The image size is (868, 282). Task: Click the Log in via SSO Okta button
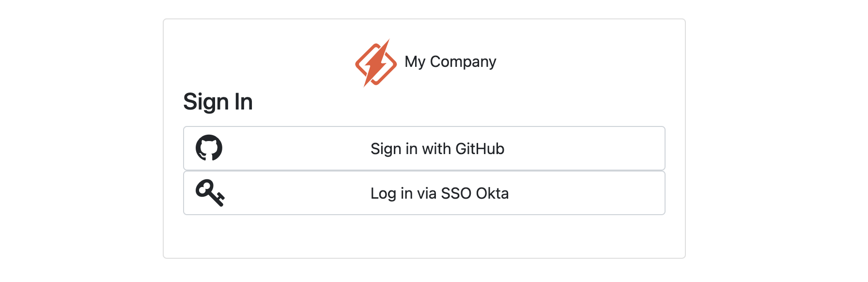[424, 192]
